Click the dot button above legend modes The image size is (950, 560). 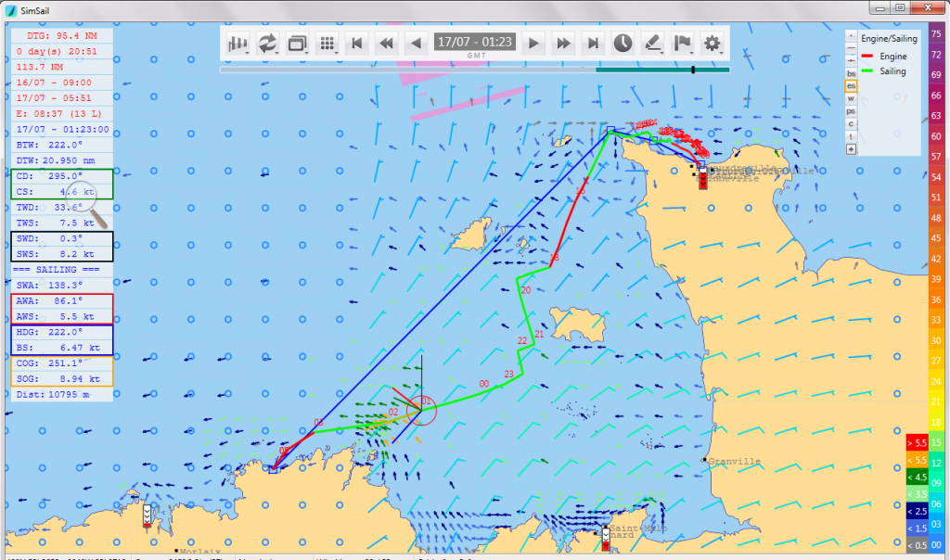852,36
